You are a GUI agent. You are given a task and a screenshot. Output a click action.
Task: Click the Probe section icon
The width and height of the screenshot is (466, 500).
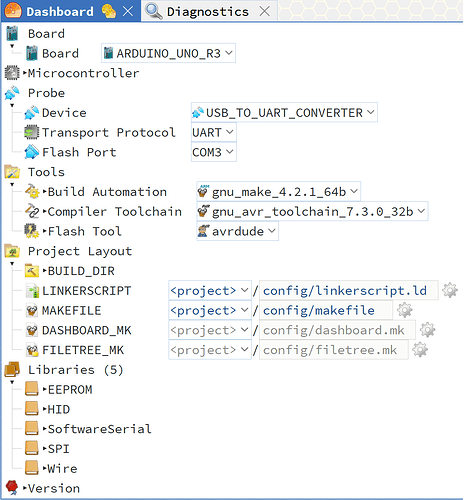[x=12, y=93]
